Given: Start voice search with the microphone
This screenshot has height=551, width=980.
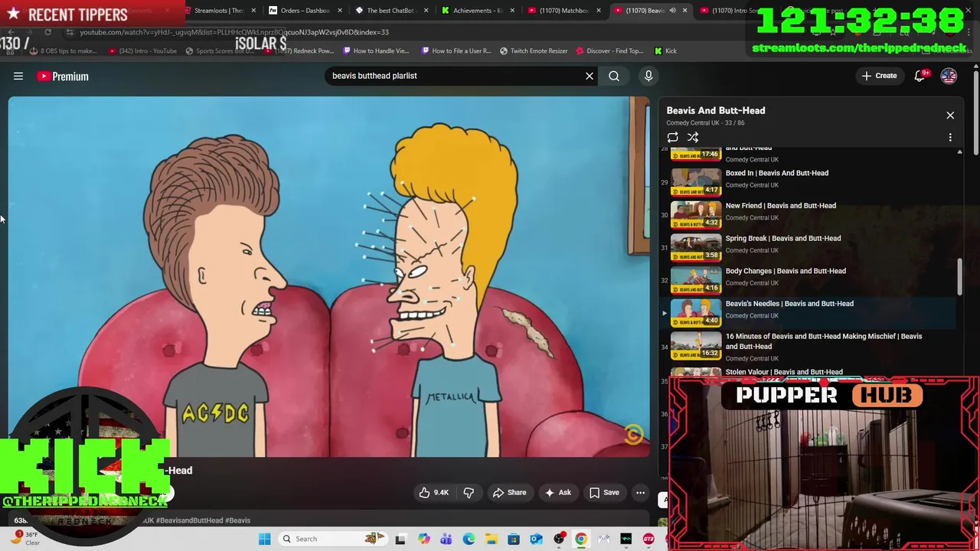Looking at the screenshot, I should [x=648, y=76].
